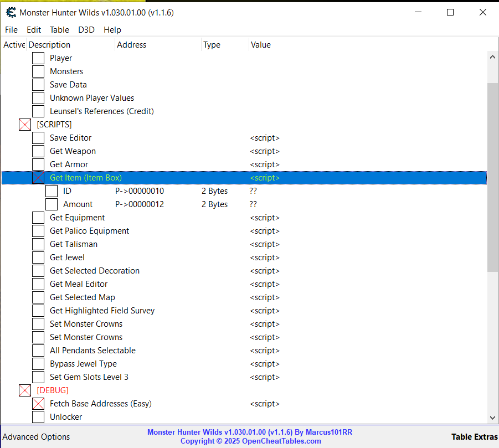Select the [SCRIPTS] group label
This screenshot has width=499, height=448.
pos(54,125)
